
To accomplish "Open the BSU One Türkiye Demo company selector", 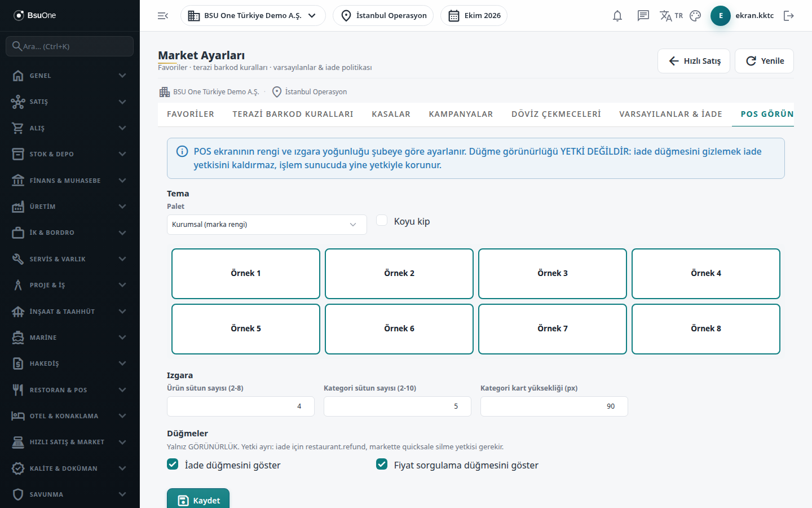I will point(253,16).
